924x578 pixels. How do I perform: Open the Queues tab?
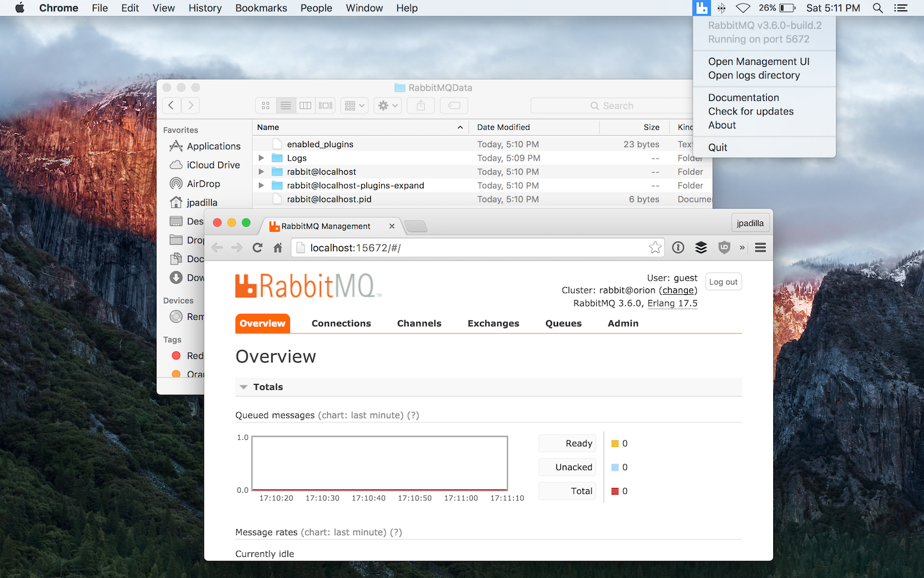563,324
